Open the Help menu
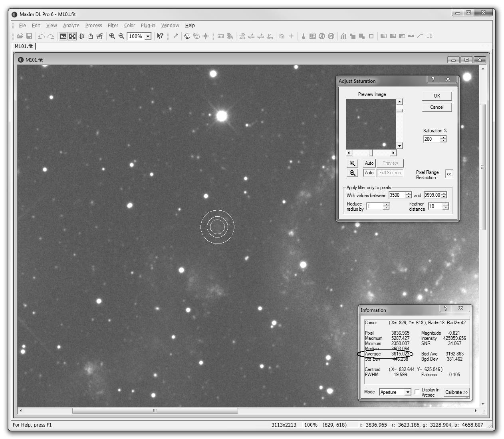 click(x=190, y=25)
